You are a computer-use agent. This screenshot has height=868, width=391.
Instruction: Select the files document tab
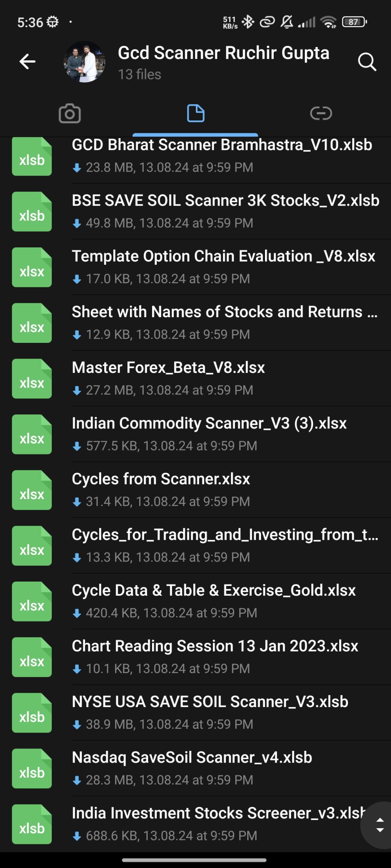click(x=195, y=114)
